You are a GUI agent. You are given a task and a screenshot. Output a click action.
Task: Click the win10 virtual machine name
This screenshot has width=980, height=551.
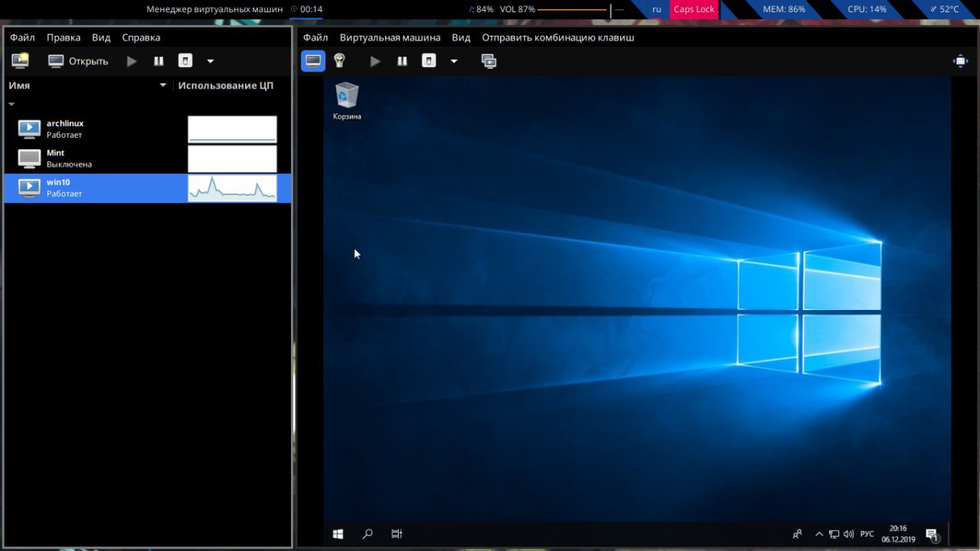(58, 182)
